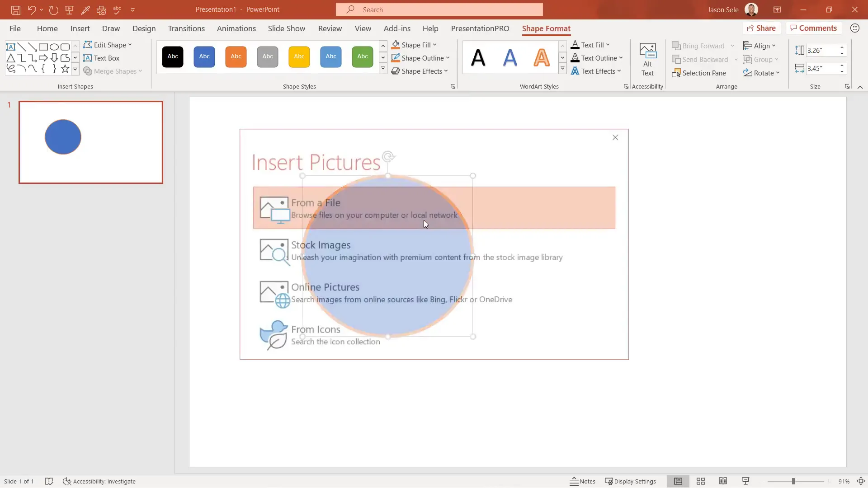Open Ribbon Display Options icon
The height and width of the screenshot is (488, 868).
coord(777,9)
